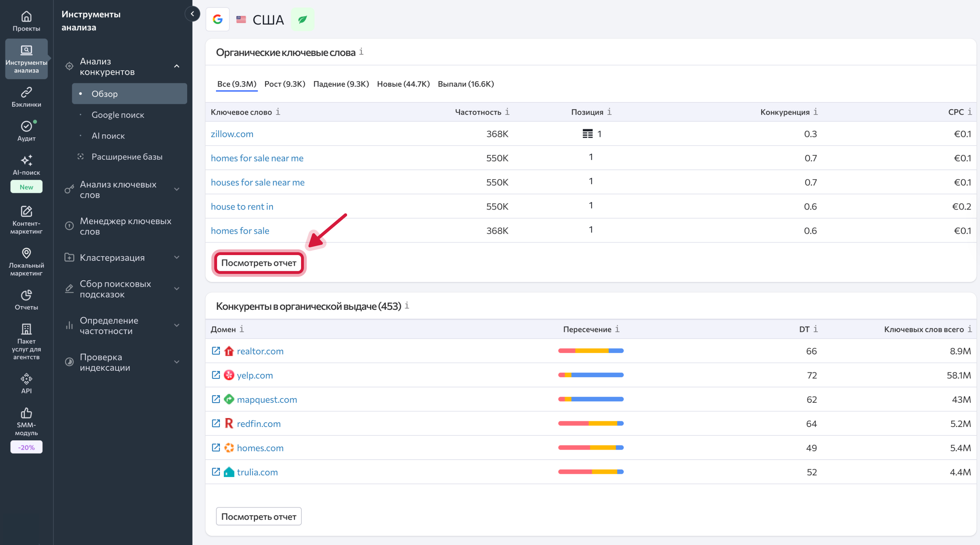
Task: Click the highlighted Посмотреть отчет button
Action: tap(259, 263)
